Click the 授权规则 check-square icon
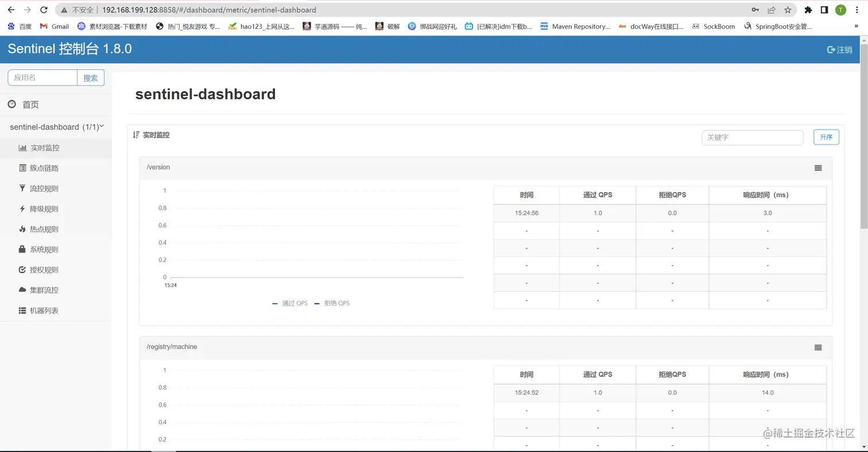 click(x=22, y=270)
